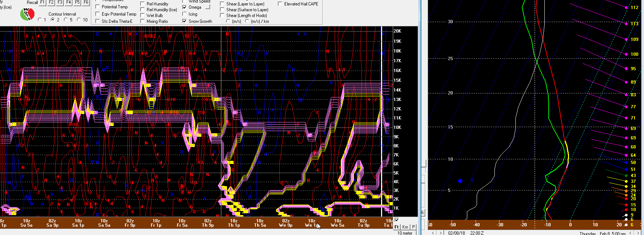Recall preset F4
Screen dimensions: 644x235
(x=68, y=2)
